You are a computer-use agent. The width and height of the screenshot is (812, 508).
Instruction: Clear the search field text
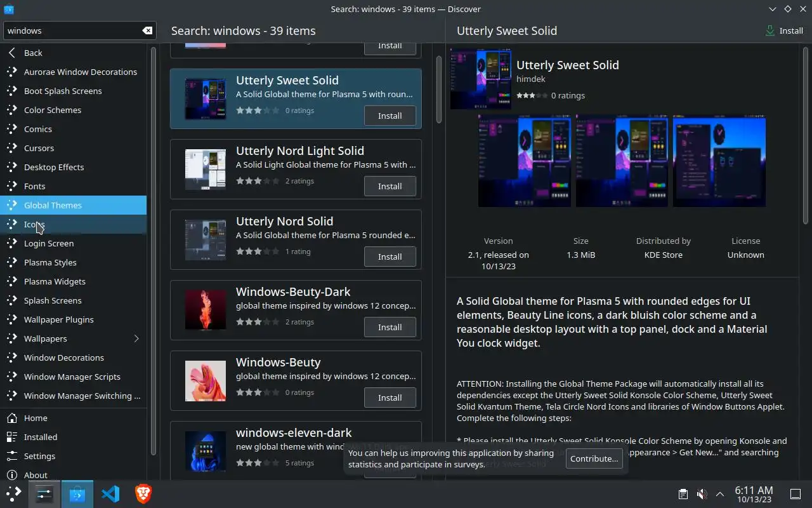[x=147, y=30]
